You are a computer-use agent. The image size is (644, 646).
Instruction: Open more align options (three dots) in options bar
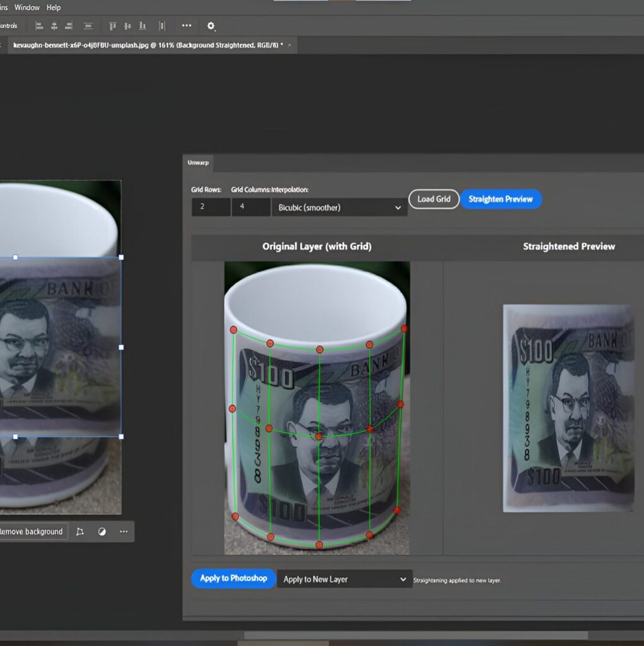point(187,25)
